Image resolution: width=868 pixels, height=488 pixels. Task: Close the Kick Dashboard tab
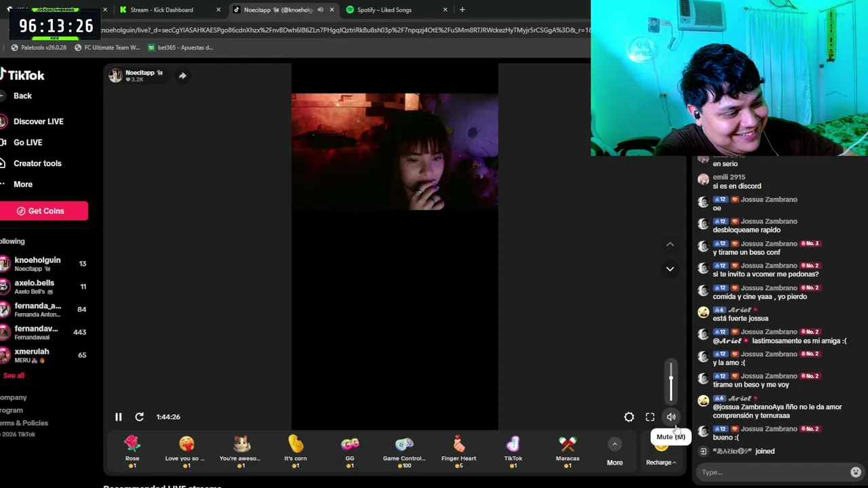218,9
